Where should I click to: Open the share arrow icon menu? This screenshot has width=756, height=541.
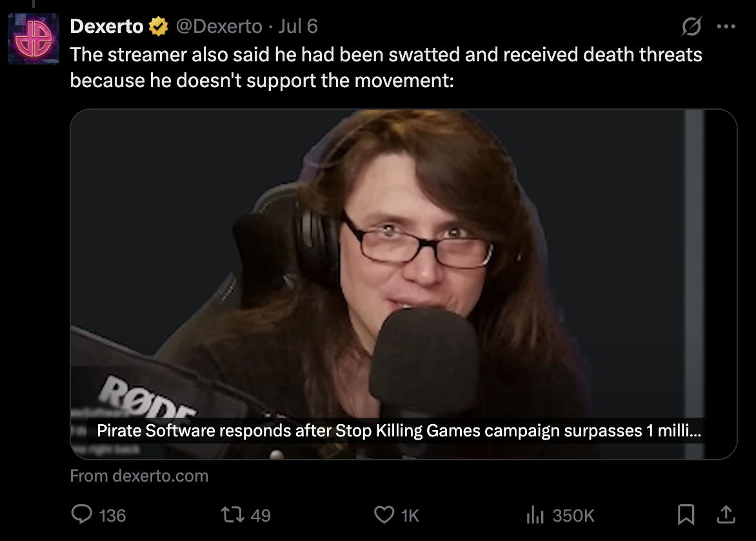click(726, 515)
